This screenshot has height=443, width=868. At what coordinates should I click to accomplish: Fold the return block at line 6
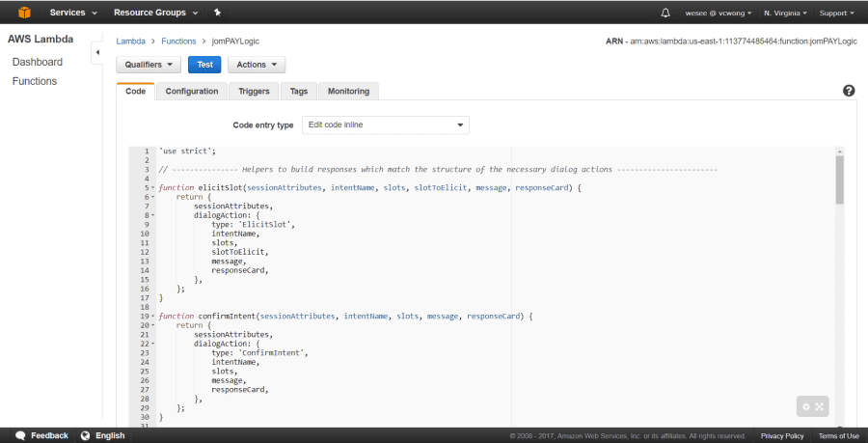click(153, 197)
